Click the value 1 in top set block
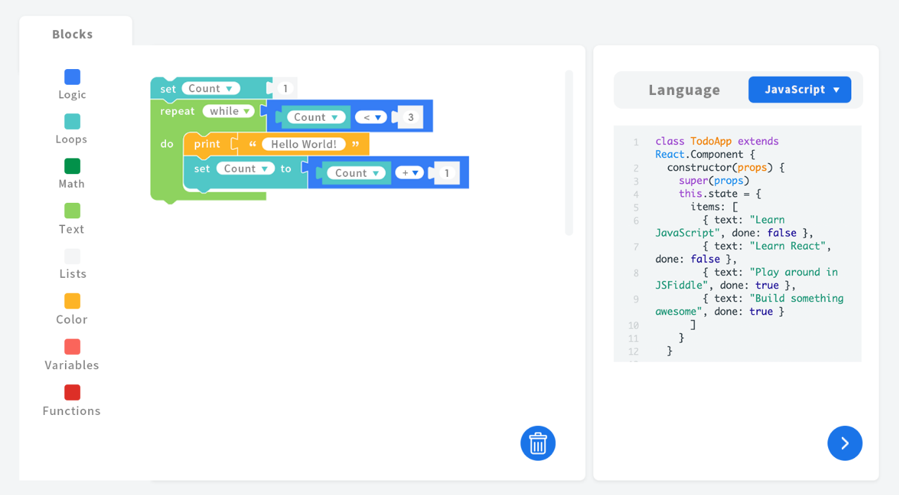Image resolution: width=899 pixels, height=495 pixels. [285, 88]
